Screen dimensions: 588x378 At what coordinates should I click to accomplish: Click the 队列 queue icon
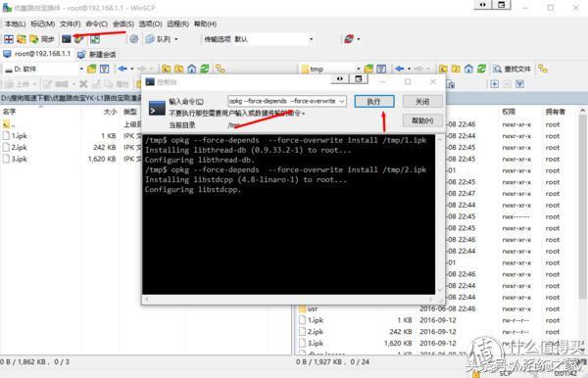[x=150, y=39]
